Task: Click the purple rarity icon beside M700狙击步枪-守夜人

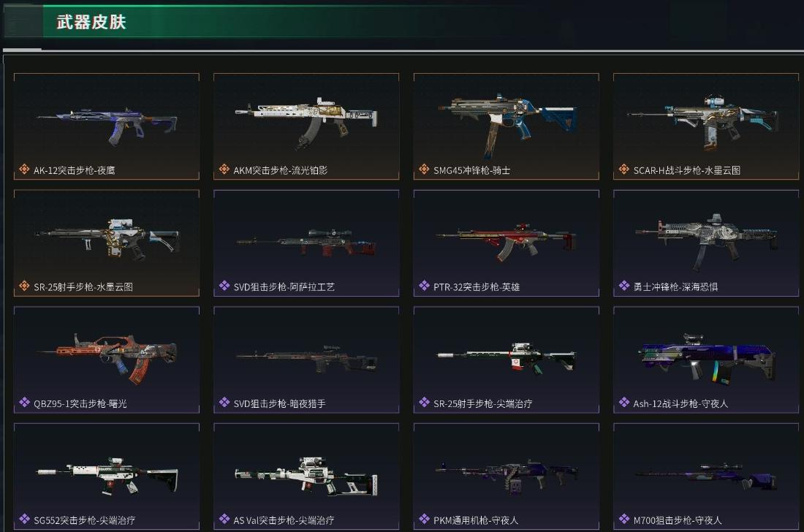Action: pyautogui.click(x=624, y=520)
